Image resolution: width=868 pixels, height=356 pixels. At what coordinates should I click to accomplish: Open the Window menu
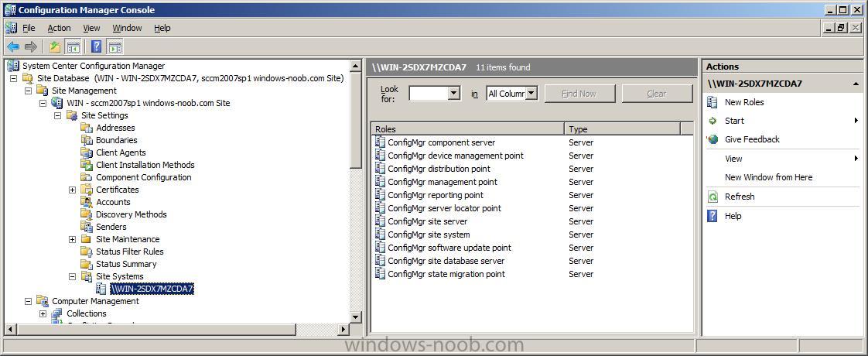pyautogui.click(x=127, y=28)
